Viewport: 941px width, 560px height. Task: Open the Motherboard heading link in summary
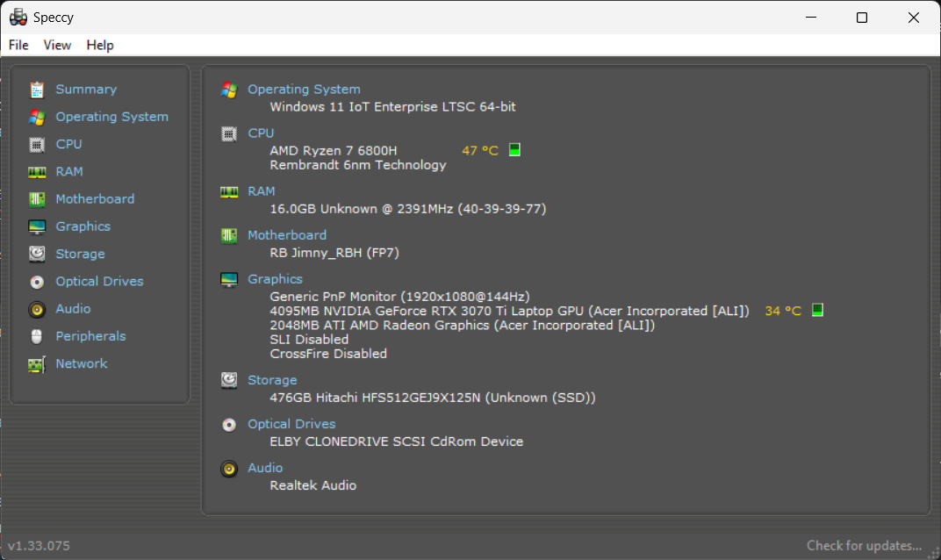(287, 235)
